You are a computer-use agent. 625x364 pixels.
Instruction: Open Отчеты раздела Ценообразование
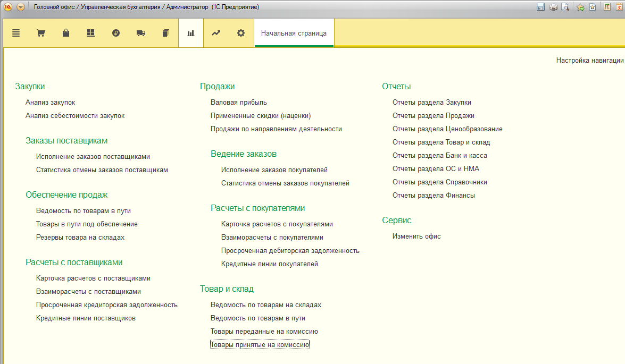(x=447, y=129)
